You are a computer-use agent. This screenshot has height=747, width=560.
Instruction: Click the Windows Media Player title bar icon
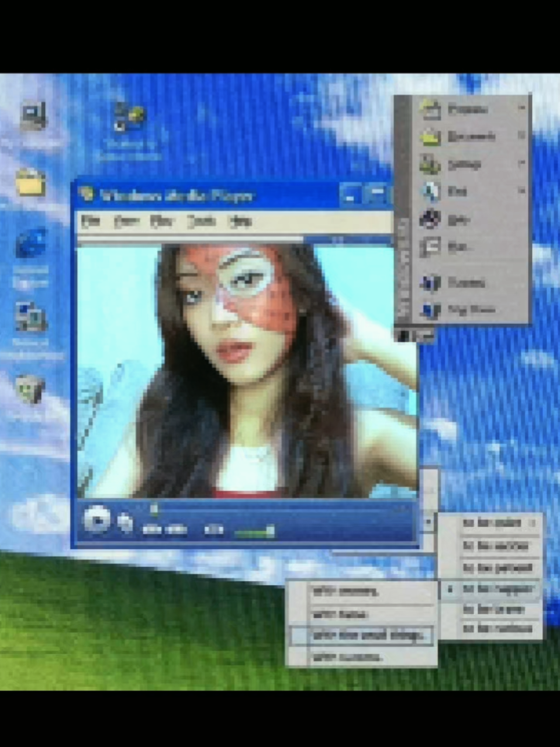87,195
